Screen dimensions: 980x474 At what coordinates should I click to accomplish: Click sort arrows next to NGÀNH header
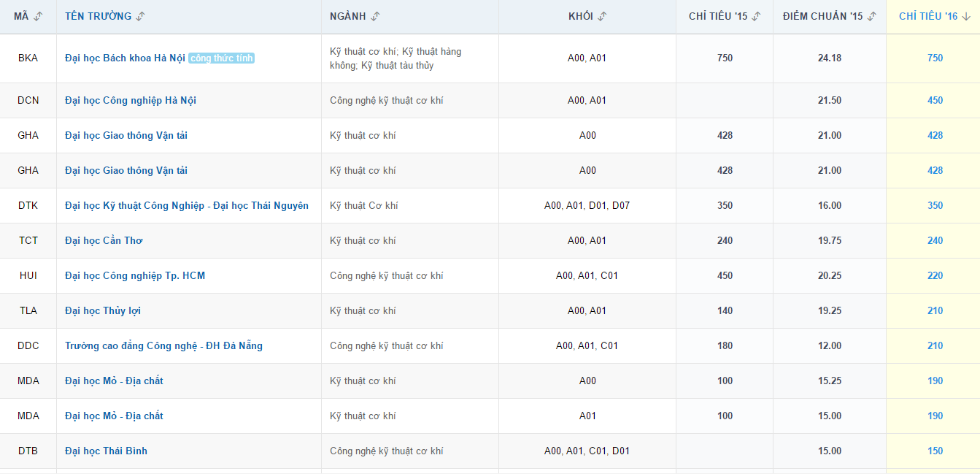tap(375, 17)
